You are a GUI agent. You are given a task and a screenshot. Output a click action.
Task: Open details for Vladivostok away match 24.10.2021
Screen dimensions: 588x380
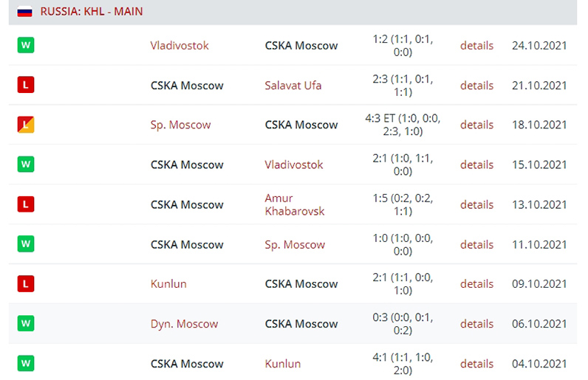coord(476,46)
